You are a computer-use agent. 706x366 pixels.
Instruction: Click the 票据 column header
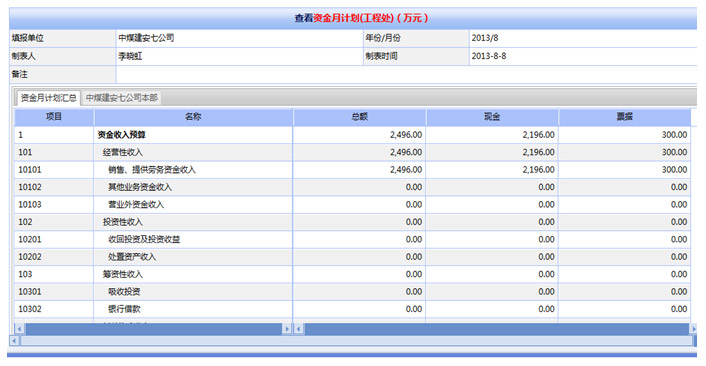coord(625,117)
